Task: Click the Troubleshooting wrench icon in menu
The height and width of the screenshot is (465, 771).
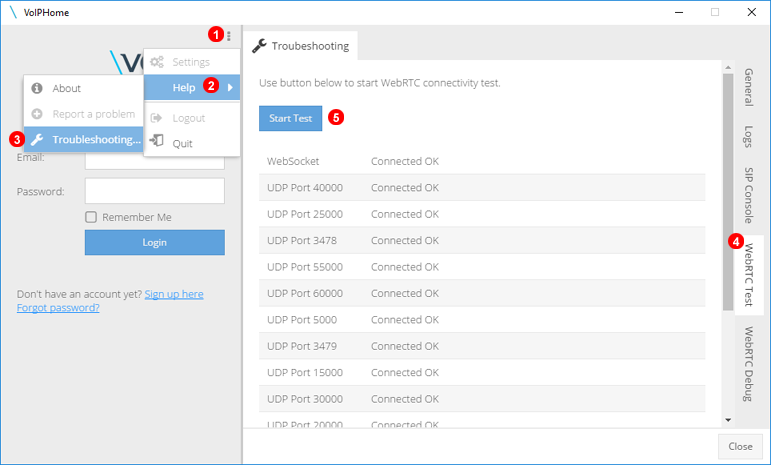Action: tap(37, 140)
